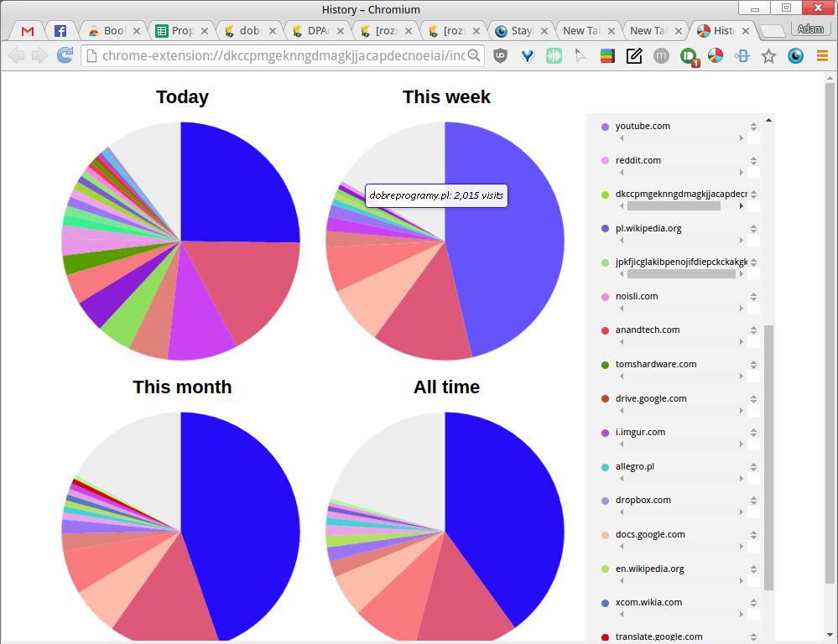Switch to the pinned Facebook tab

[x=60, y=31]
